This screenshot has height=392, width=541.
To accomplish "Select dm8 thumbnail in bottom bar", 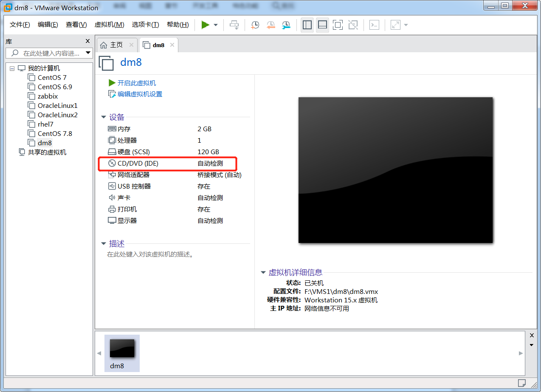I will pyautogui.click(x=122, y=353).
